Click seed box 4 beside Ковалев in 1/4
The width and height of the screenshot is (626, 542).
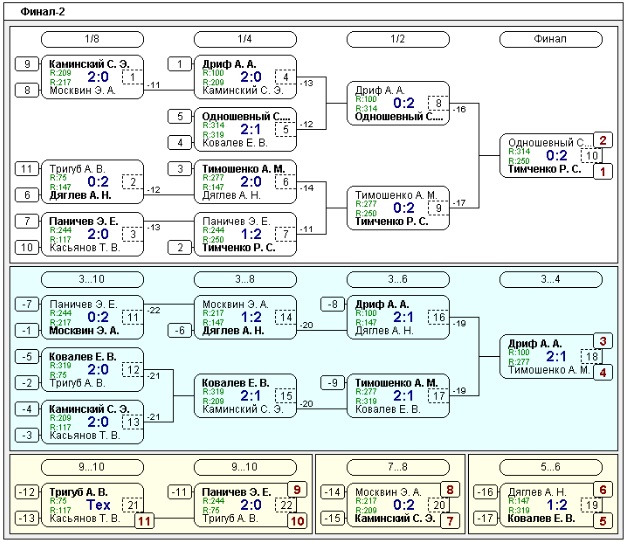(x=180, y=143)
